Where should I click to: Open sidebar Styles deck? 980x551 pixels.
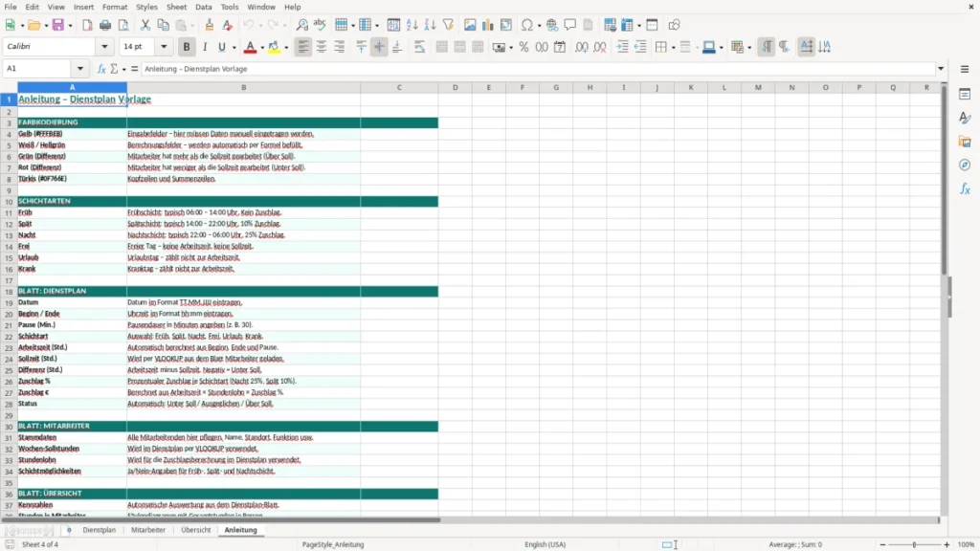coord(965,118)
